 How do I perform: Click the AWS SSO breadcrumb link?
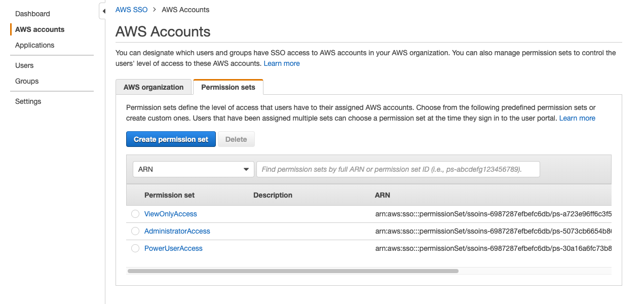pos(131,10)
